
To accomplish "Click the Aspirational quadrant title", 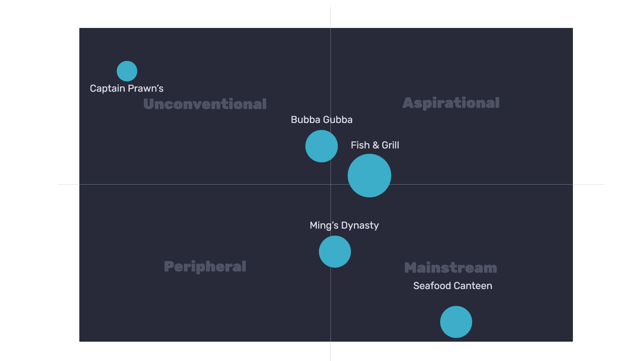I will pyautogui.click(x=451, y=103).
